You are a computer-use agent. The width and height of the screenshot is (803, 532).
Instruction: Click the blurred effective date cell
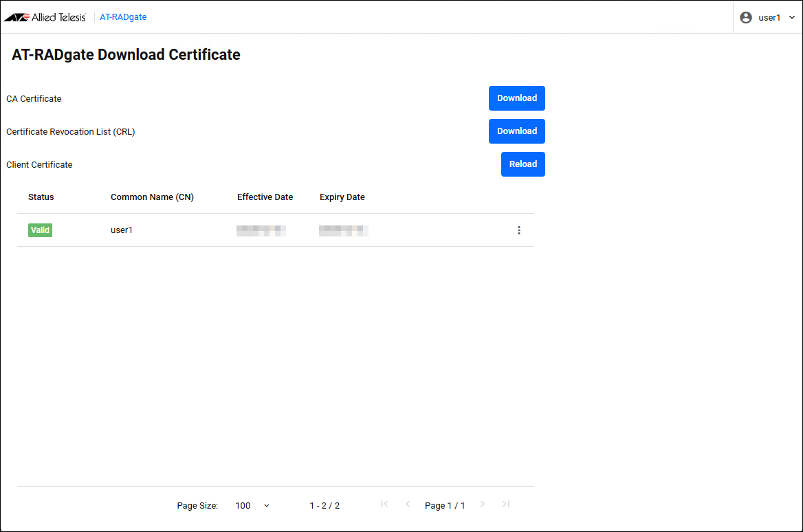261,230
